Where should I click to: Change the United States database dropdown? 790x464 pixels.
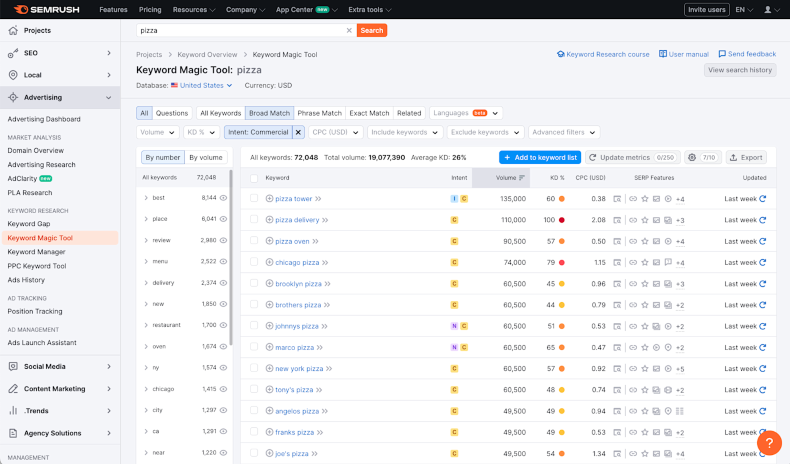(201, 85)
